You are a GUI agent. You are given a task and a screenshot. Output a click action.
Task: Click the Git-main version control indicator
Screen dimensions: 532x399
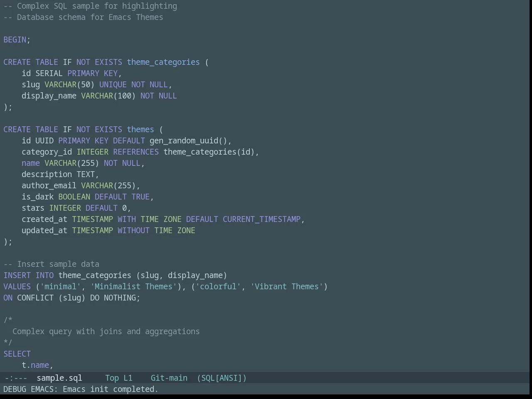click(x=169, y=378)
